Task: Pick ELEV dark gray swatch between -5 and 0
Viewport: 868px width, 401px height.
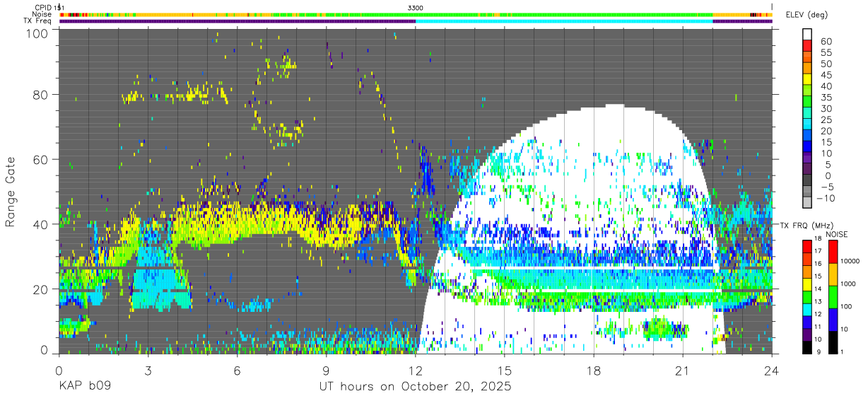Action: click(x=807, y=180)
